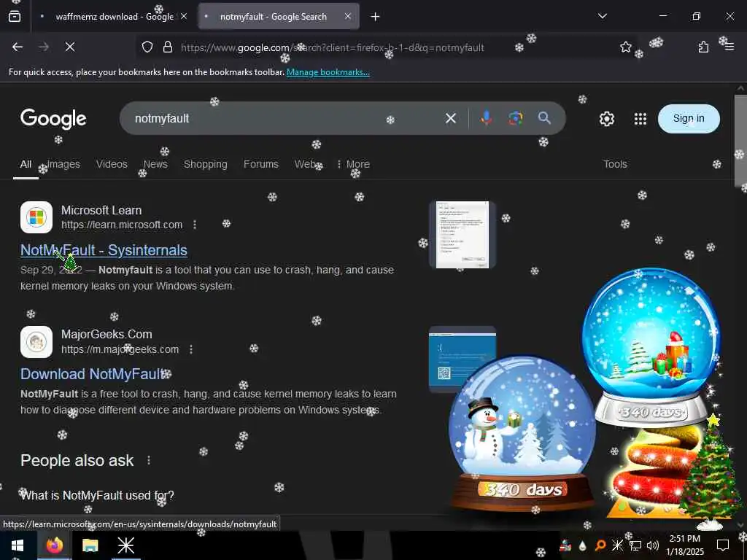Click the Microsoft Learn site favicon

(x=36, y=217)
